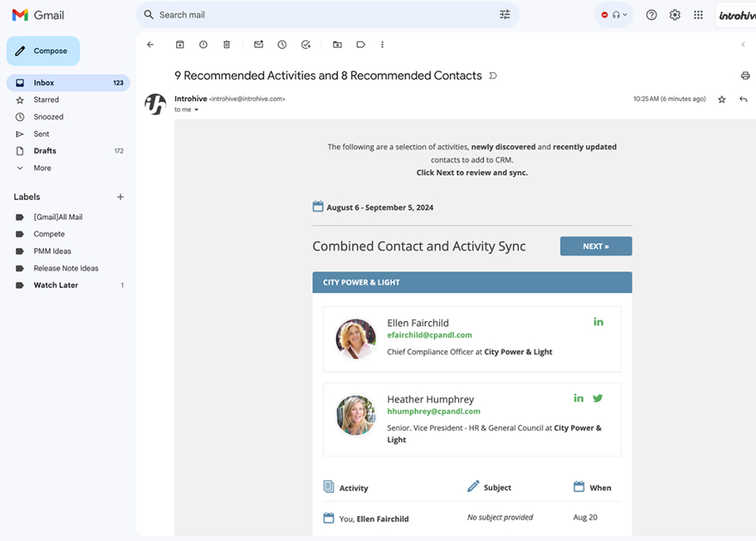The height and width of the screenshot is (541, 756).
Task: Expand the 'to me' recipient details
Action: pos(196,110)
